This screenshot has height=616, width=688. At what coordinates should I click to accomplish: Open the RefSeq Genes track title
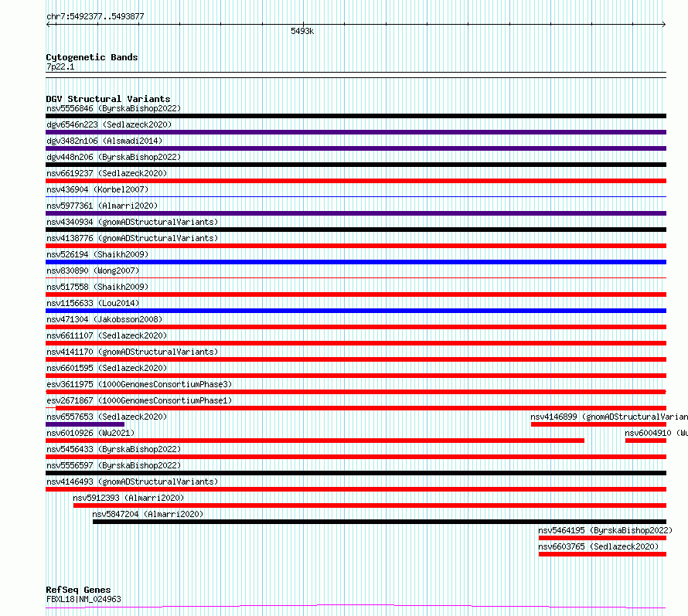pyautogui.click(x=78, y=590)
